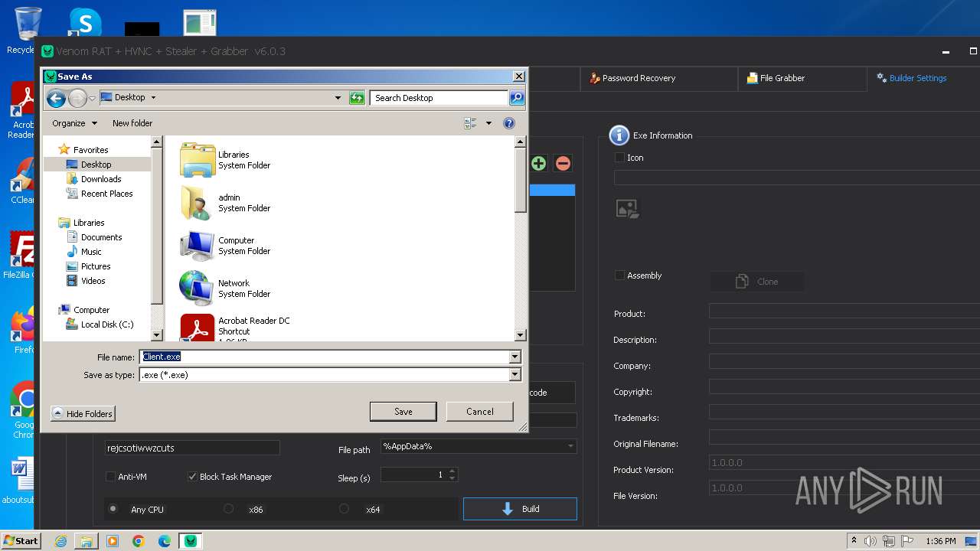Open the Save As help icon
The height and width of the screenshot is (551, 980).
509,123
